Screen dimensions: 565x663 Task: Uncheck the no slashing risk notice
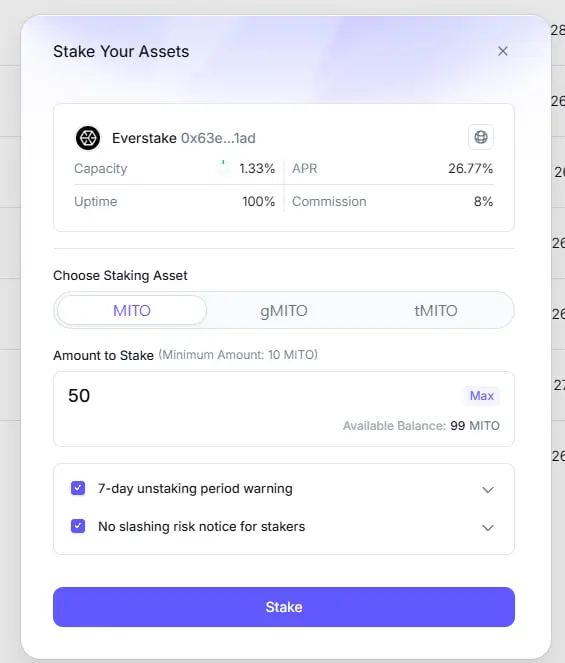coord(78,526)
